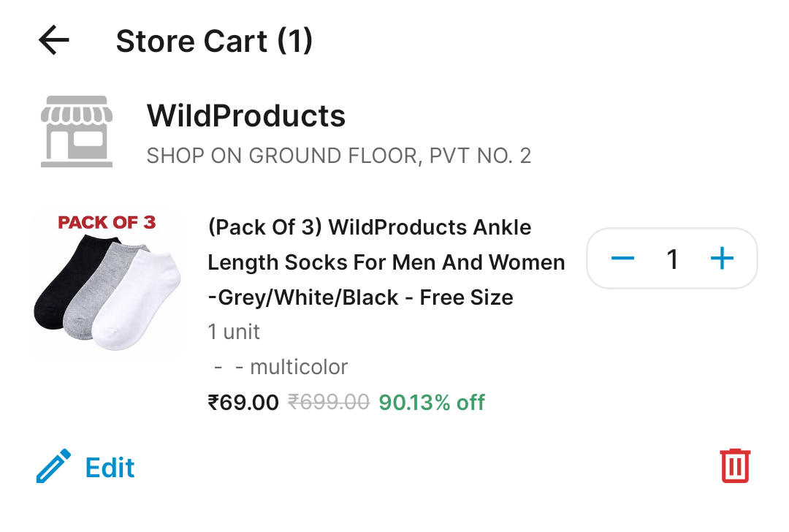Click the red trash icon to remove item
The image size is (789, 532).
(733, 465)
